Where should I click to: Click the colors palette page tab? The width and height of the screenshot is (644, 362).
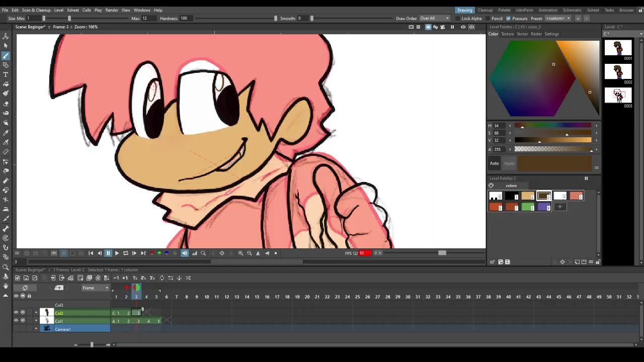pos(511,186)
